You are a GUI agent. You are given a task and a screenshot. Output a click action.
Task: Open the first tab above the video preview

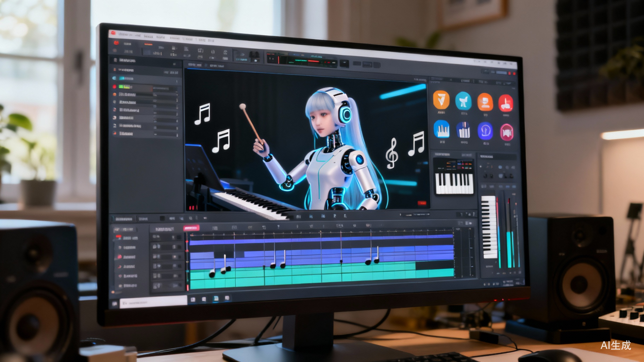click(195, 65)
